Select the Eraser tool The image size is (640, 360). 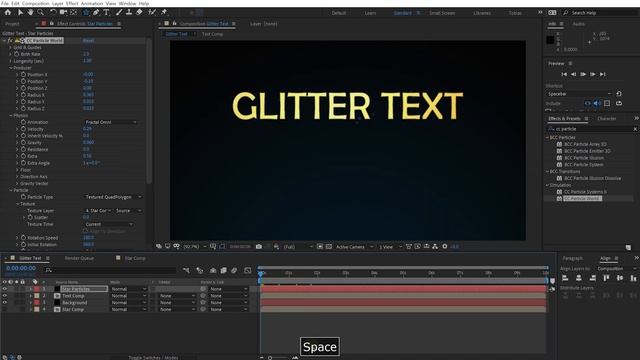(139, 13)
